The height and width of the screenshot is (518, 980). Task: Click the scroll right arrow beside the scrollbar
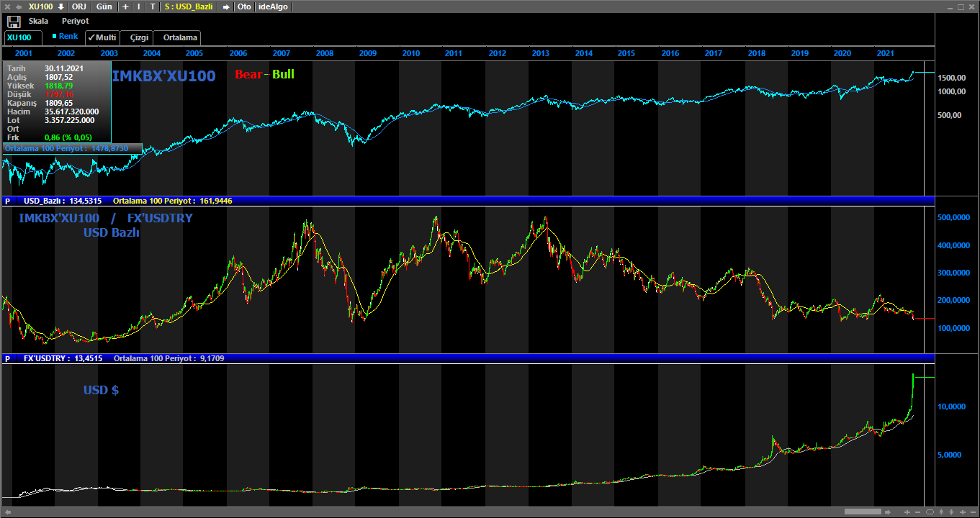[888, 512]
